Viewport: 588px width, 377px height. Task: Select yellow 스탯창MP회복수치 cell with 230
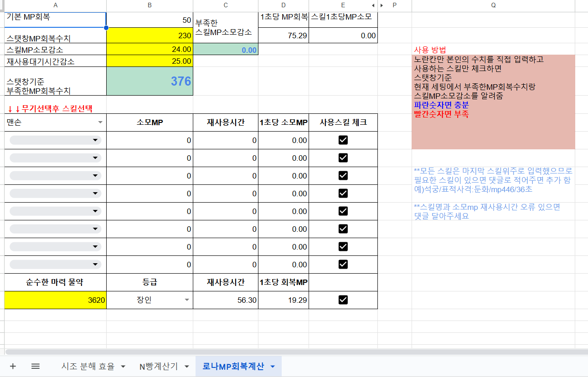click(x=150, y=36)
